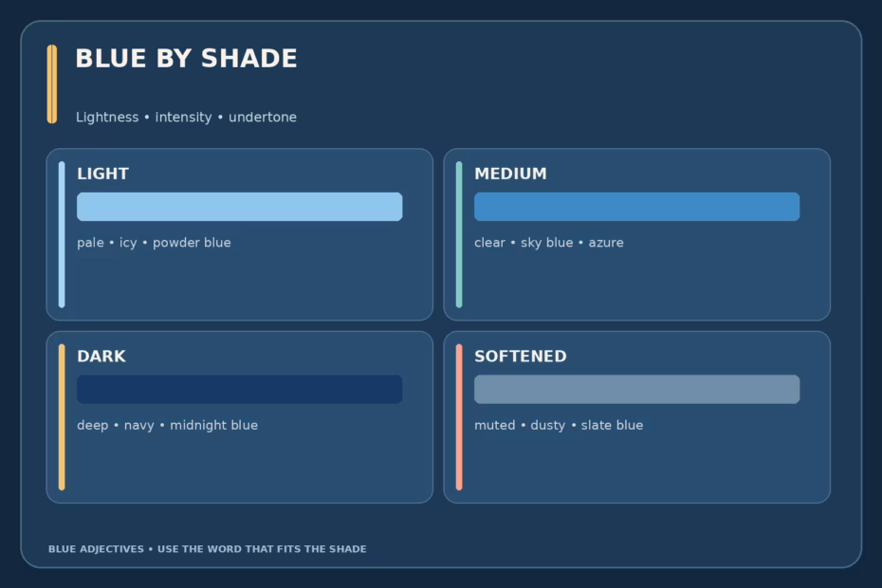Click the orange accent bar beside title

pyautogui.click(x=52, y=83)
